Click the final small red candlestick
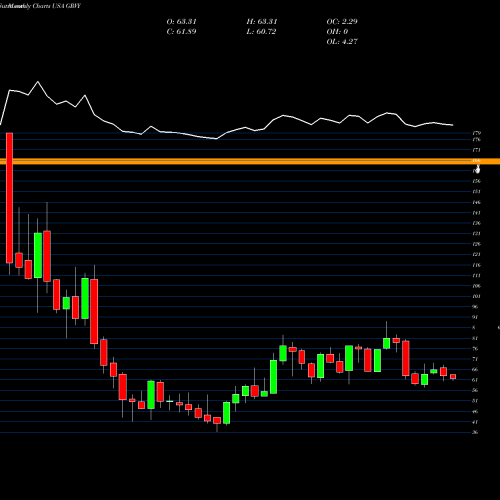 tap(453, 377)
